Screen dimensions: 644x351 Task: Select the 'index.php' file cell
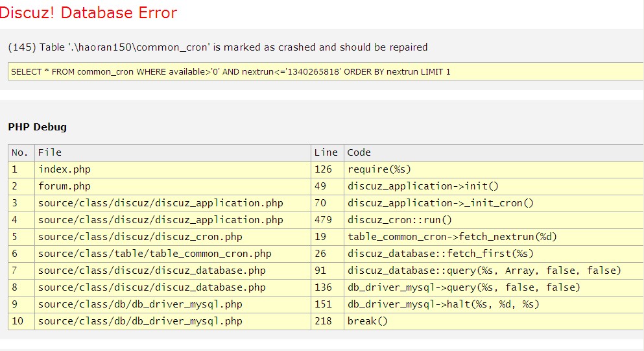click(x=173, y=169)
